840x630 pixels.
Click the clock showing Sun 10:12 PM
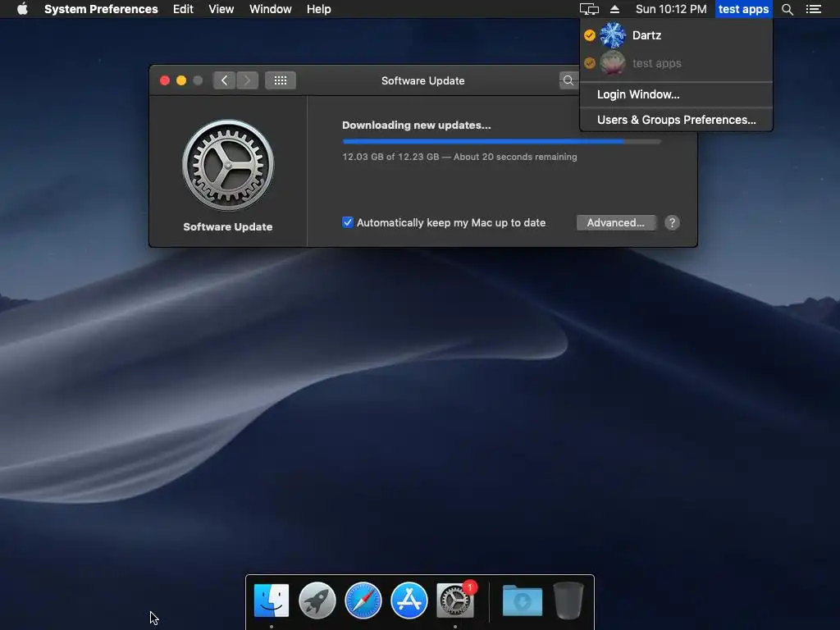point(671,9)
